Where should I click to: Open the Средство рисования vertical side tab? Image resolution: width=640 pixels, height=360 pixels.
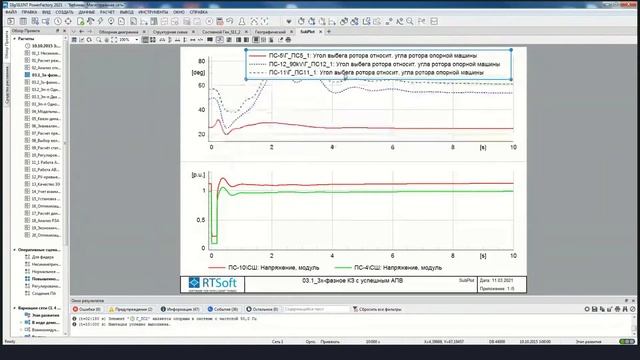click(7, 85)
